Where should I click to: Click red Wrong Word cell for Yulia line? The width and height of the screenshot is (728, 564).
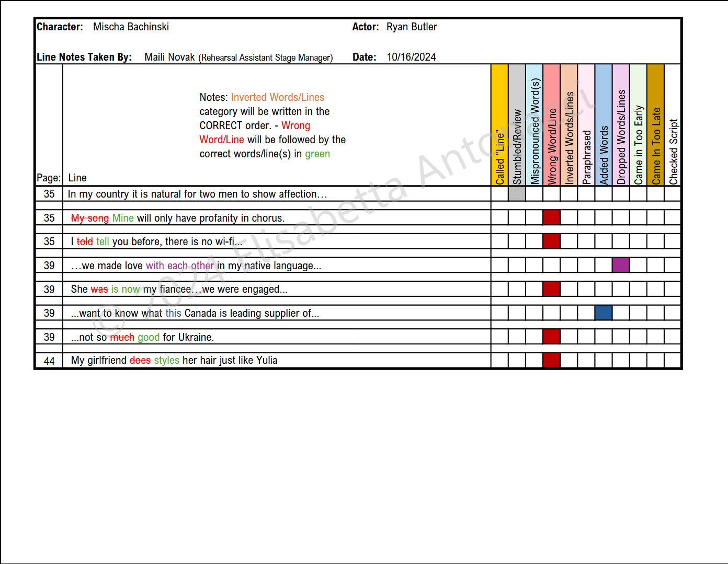coord(551,360)
